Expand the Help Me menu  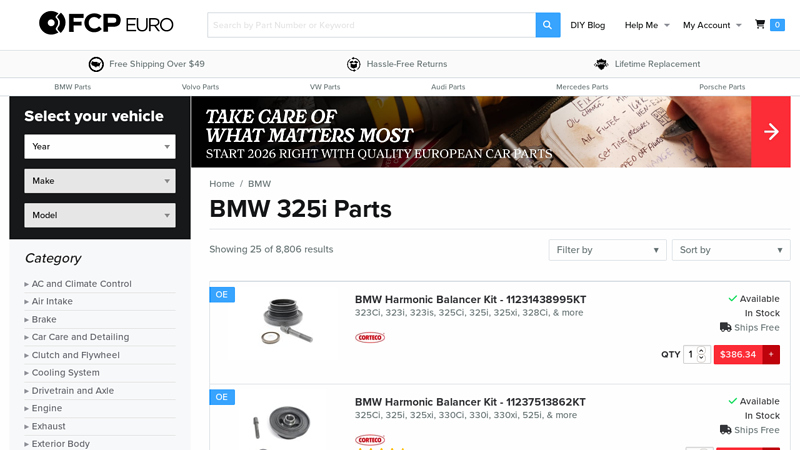pyautogui.click(x=646, y=25)
